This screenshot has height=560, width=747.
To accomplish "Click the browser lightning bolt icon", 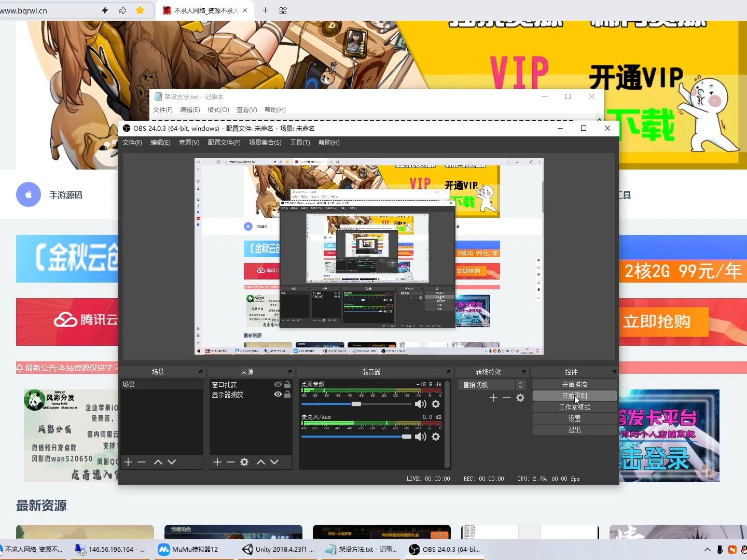I will (x=105, y=10).
